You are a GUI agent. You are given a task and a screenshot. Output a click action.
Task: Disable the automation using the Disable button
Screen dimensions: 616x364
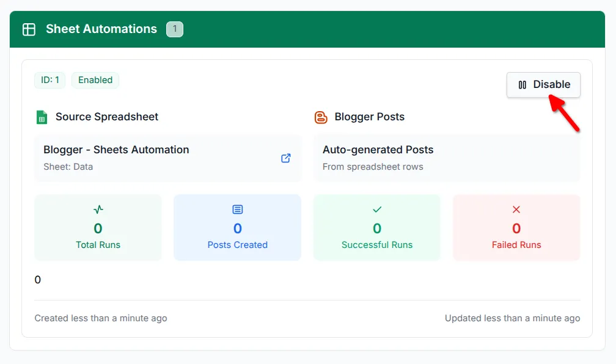pyautogui.click(x=543, y=85)
